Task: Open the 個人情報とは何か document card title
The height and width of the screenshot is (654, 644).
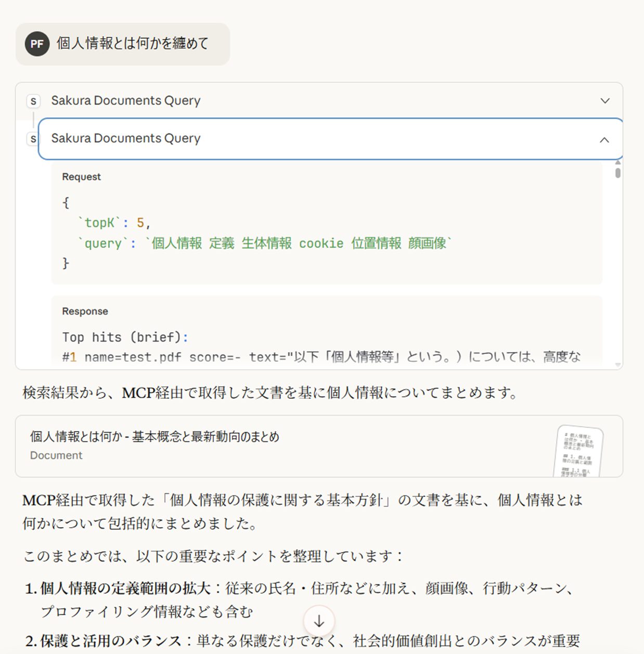Action: pyautogui.click(x=154, y=437)
